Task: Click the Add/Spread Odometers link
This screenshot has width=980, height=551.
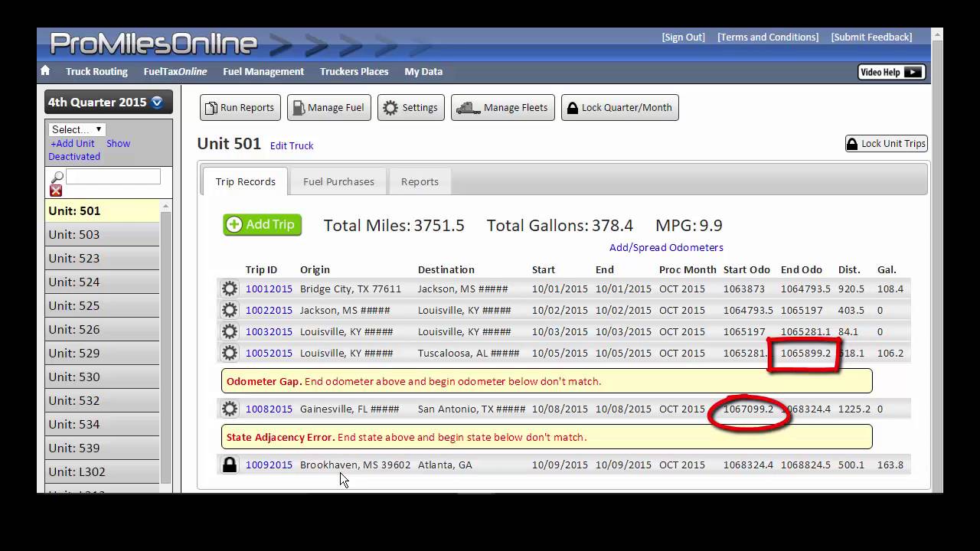Action: [x=666, y=247]
